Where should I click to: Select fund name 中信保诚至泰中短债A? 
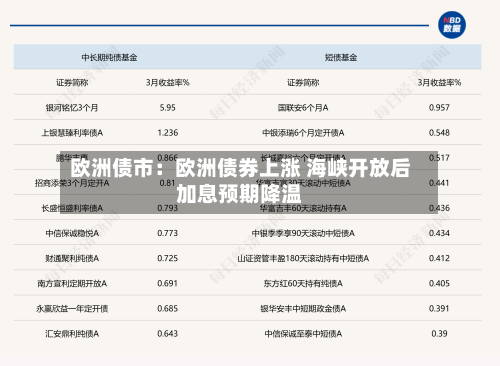point(303,334)
